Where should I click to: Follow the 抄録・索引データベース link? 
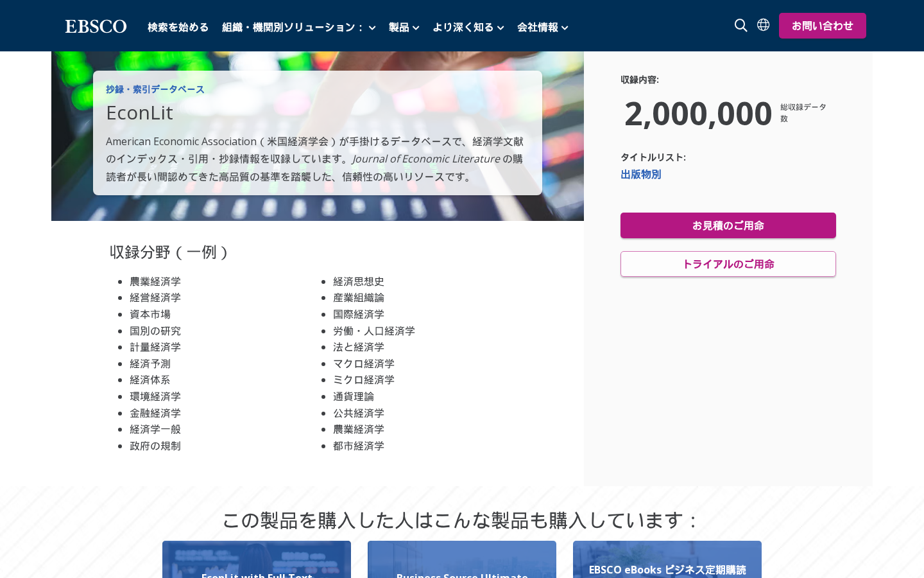[x=155, y=89]
